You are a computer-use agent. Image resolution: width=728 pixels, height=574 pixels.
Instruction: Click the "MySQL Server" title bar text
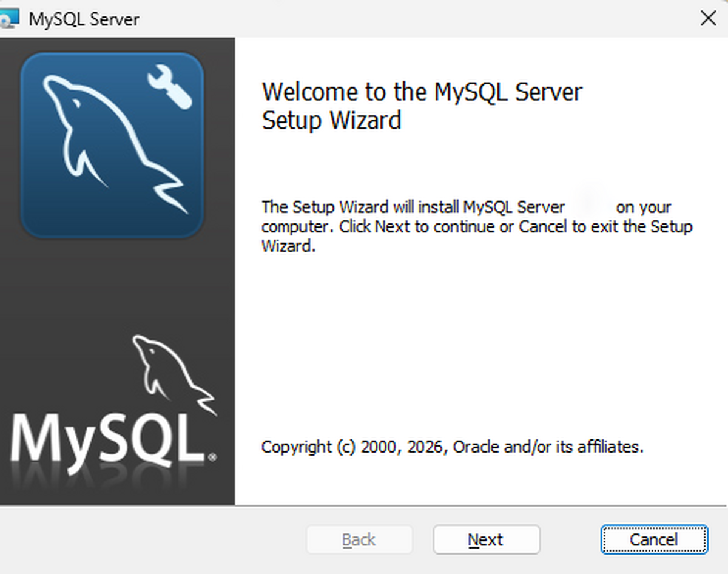[84, 19]
